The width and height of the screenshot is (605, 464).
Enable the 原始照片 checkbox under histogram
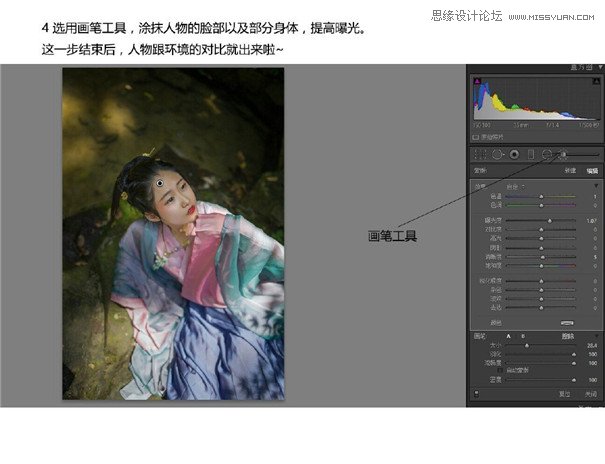coord(476,137)
